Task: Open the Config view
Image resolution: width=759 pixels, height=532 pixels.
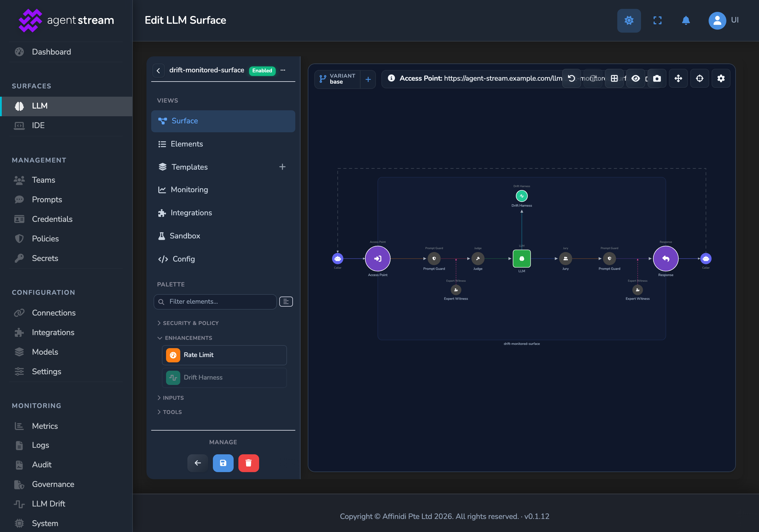Action: point(223,259)
